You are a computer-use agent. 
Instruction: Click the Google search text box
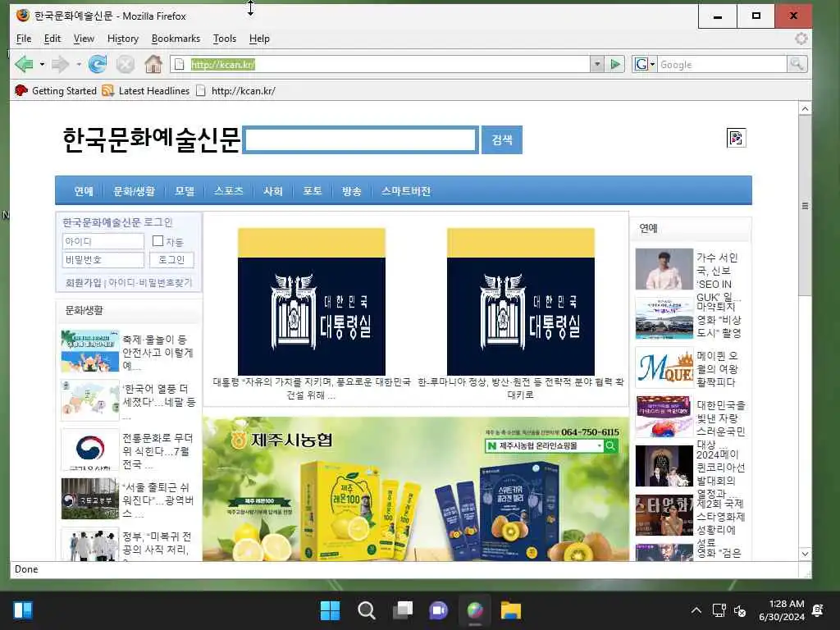[722, 64]
